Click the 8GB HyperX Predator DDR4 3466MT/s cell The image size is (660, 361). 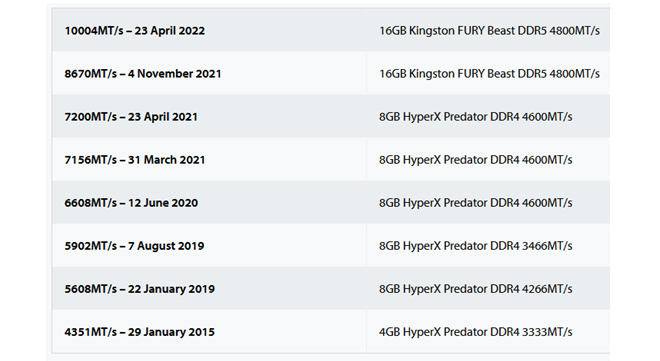pos(488,246)
